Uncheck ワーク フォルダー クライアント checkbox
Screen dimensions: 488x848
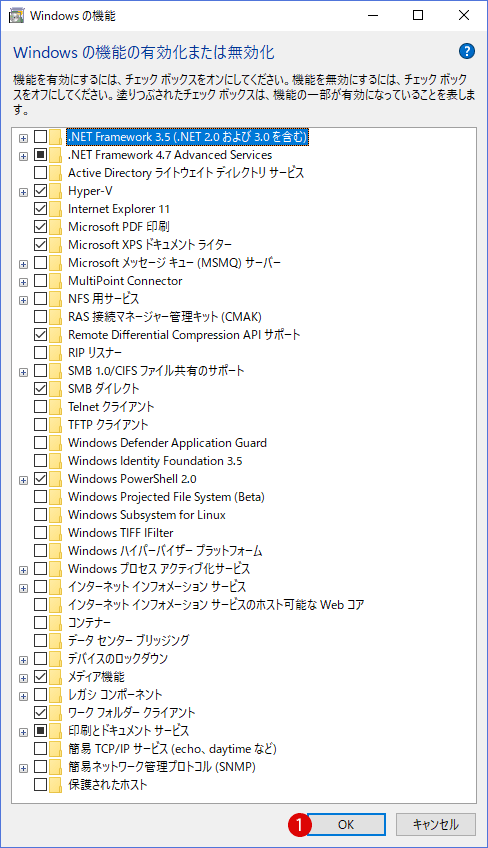pyautogui.click(x=40, y=712)
